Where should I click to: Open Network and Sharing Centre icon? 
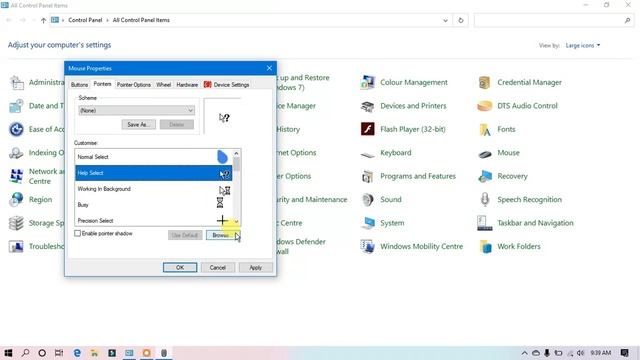coord(16,176)
